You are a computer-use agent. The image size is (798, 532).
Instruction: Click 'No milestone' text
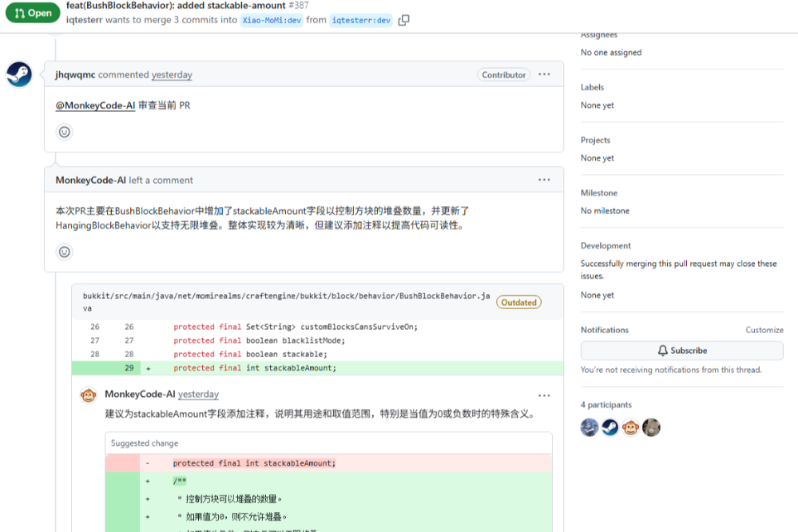point(605,210)
